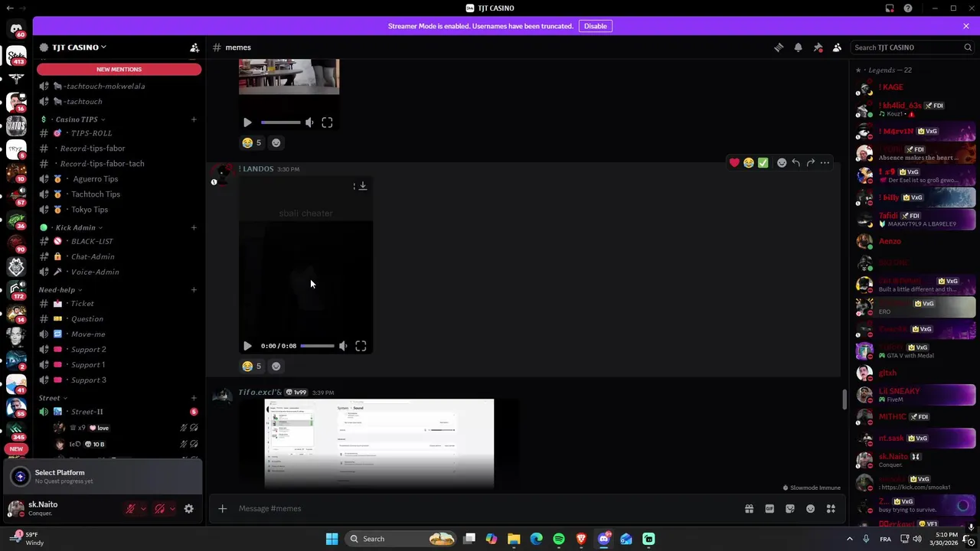Dismiss the Streamer Mode banner
The height and width of the screenshot is (551, 980).
966,26
